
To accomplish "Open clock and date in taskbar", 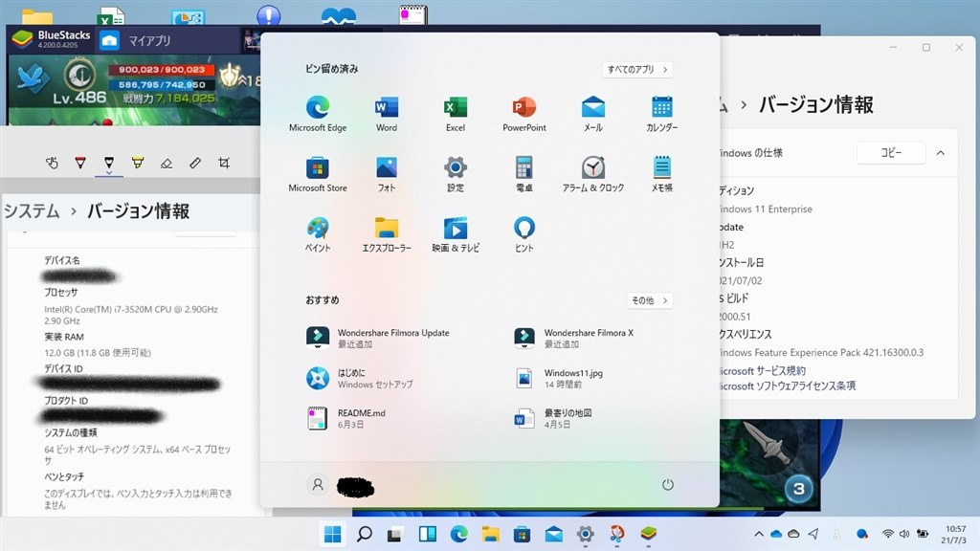I will (954, 534).
